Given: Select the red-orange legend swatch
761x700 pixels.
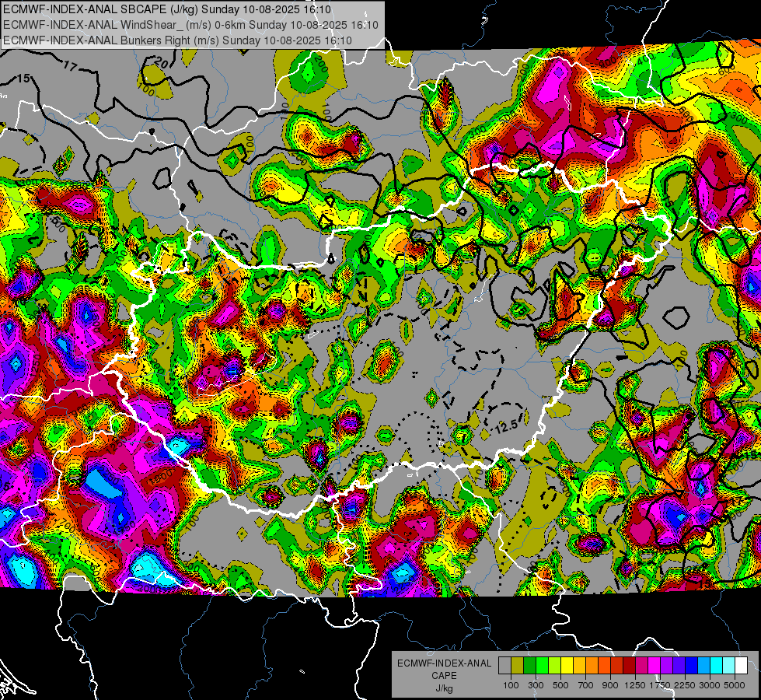Looking at the screenshot, I should click(x=604, y=665).
